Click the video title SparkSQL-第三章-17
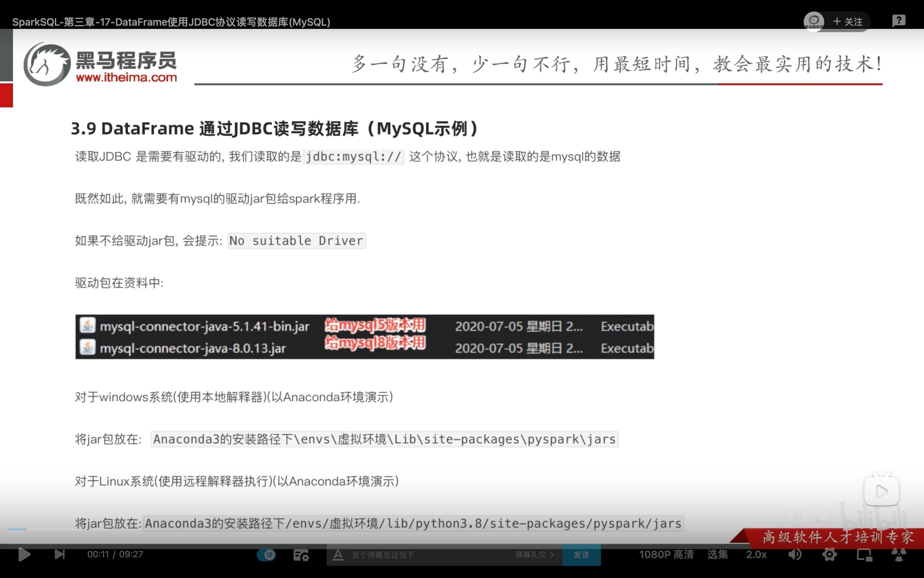Screen dimensions: 924x578 (171, 22)
